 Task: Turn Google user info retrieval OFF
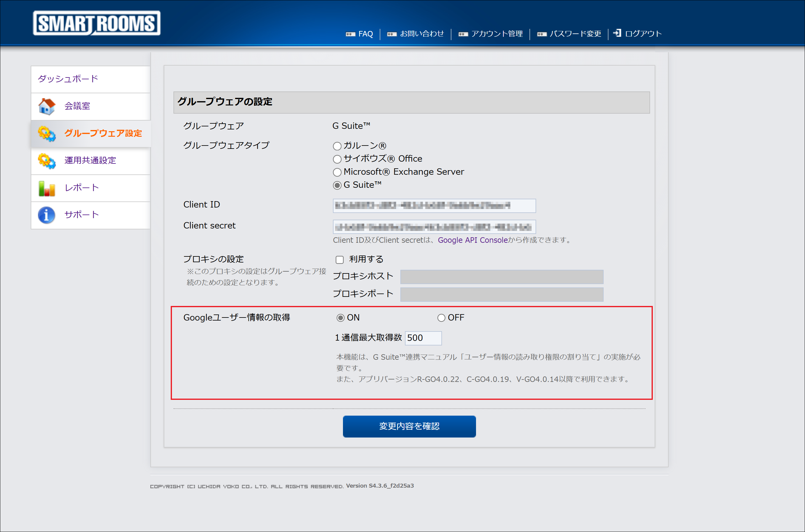441,318
